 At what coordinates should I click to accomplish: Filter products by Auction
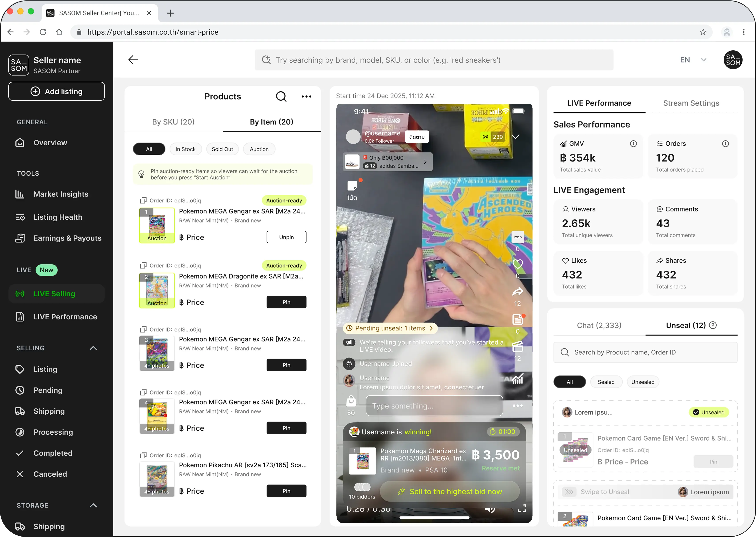coord(259,149)
